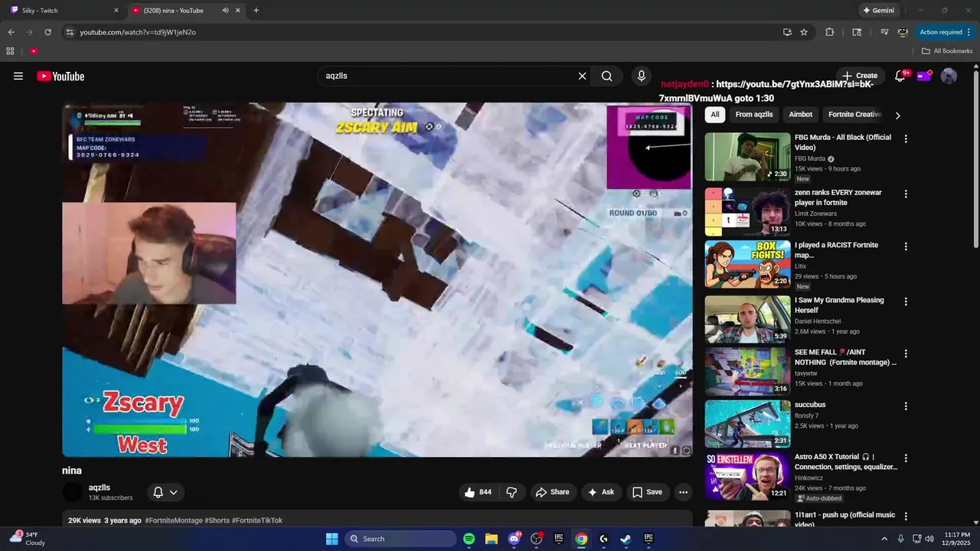This screenshot has height=551, width=980.
Task: Open #FortniteMontage hashtag
Action: [174, 520]
